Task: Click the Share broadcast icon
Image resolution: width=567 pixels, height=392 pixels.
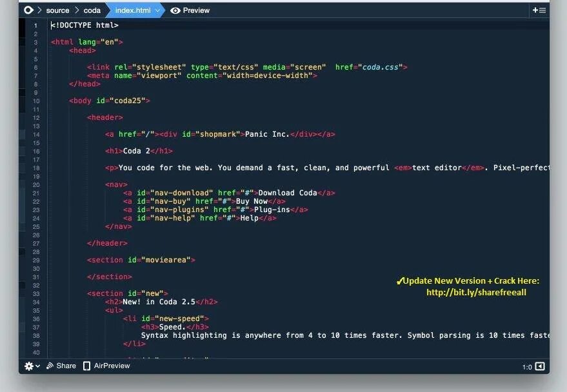Action: [50, 366]
